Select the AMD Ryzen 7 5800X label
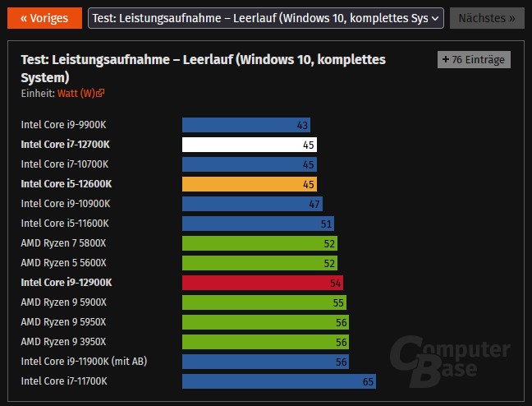This screenshot has width=532, height=406. click(x=63, y=243)
